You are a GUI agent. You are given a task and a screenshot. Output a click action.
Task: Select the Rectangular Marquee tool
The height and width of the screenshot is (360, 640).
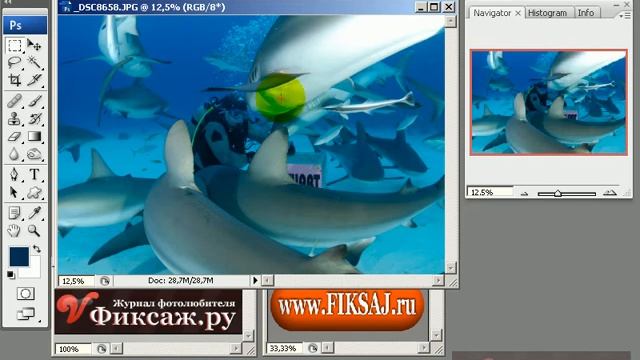pos(15,45)
